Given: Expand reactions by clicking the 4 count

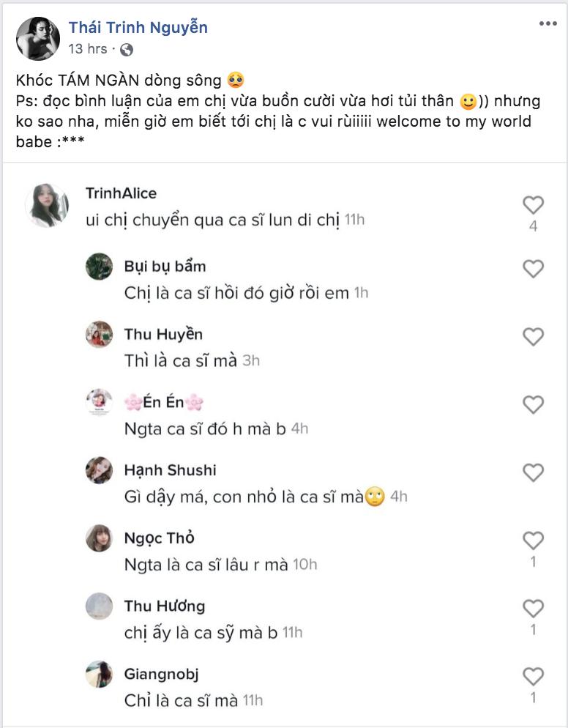Looking at the screenshot, I should click(x=534, y=226).
